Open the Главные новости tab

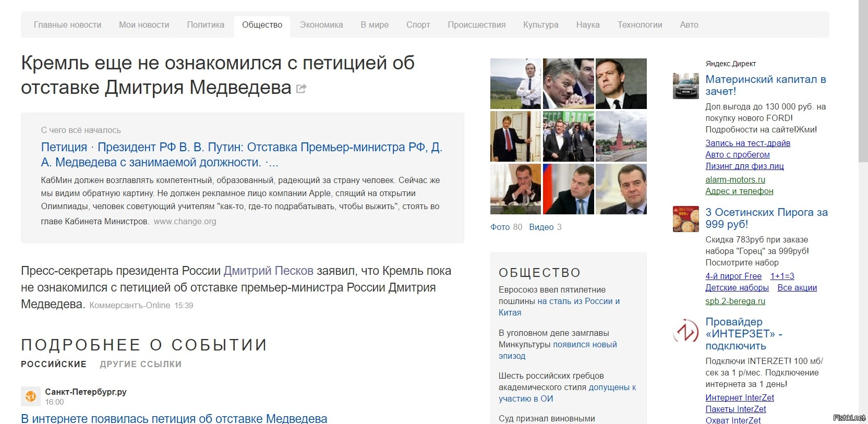click(68, 25)
